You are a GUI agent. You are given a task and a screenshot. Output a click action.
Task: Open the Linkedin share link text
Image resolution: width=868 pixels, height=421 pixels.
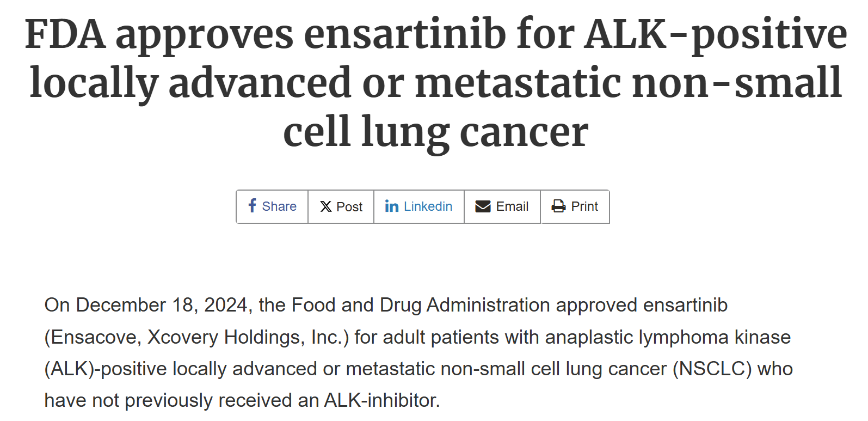point(428,206)
